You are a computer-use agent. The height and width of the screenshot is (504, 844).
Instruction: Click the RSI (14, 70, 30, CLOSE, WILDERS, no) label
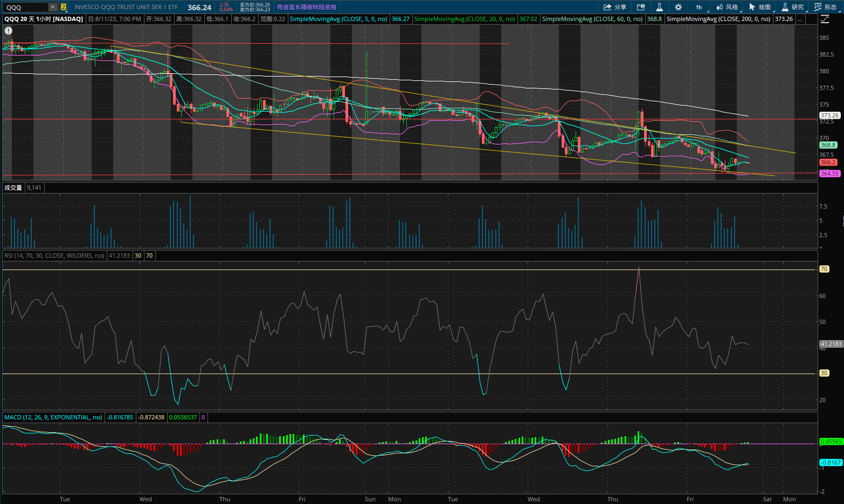54,256
